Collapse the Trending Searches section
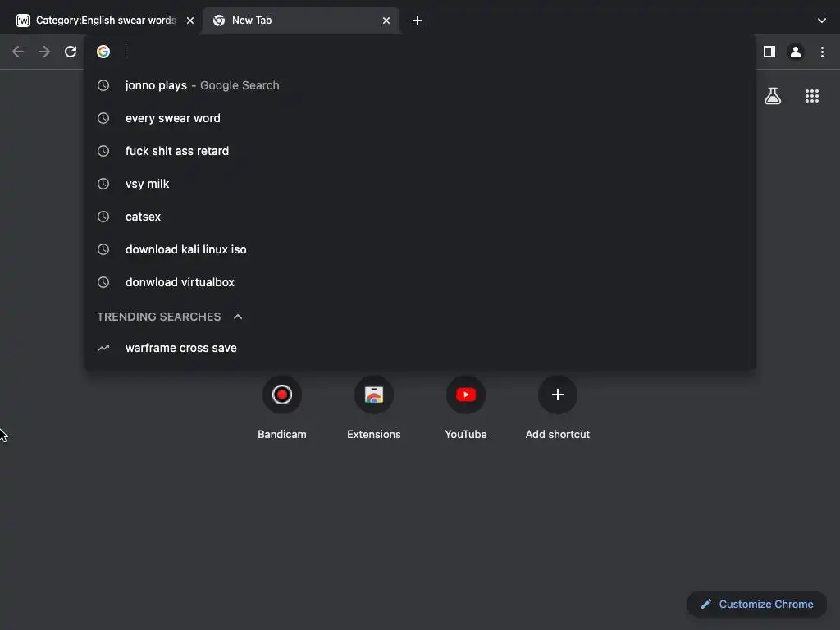840x630 pixels. click(x=238, y=317)
